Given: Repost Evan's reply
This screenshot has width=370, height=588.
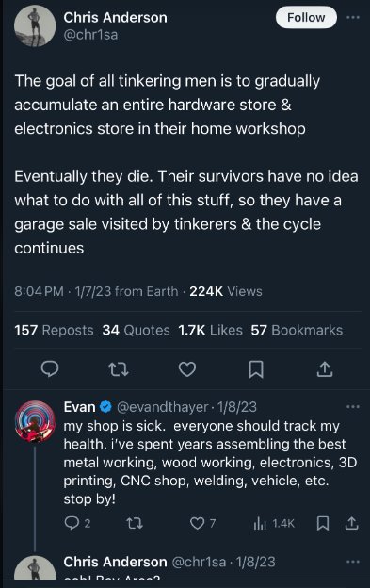Looking at the screenshot, I should pos(135,523).
